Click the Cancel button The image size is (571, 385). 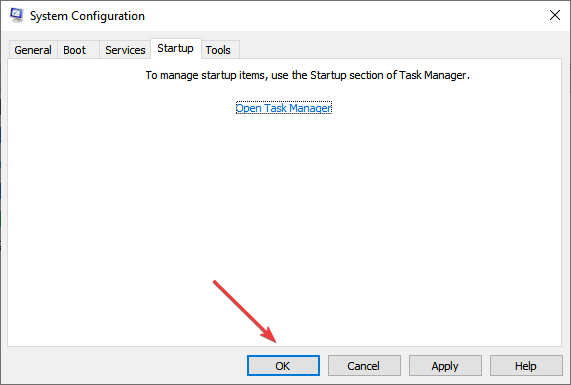364,366
